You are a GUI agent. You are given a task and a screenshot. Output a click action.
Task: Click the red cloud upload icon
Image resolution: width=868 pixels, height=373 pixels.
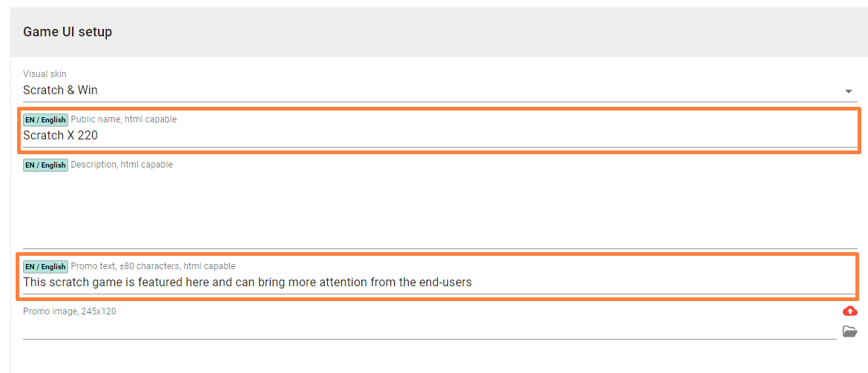tap(850, 311)
